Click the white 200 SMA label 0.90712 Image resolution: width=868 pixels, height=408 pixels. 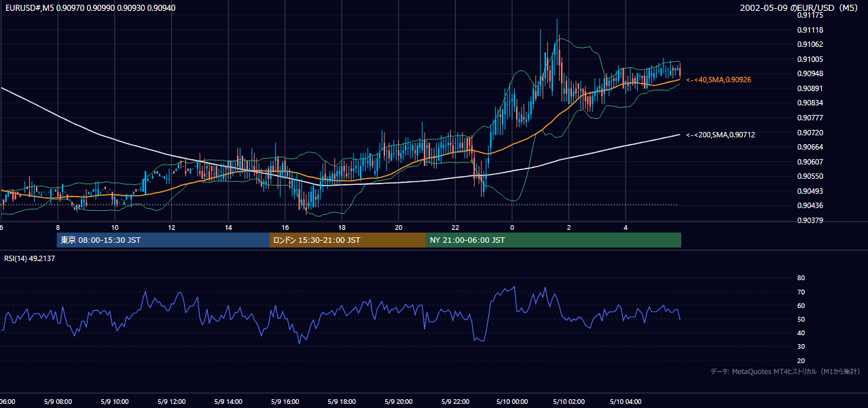[721, 135]
